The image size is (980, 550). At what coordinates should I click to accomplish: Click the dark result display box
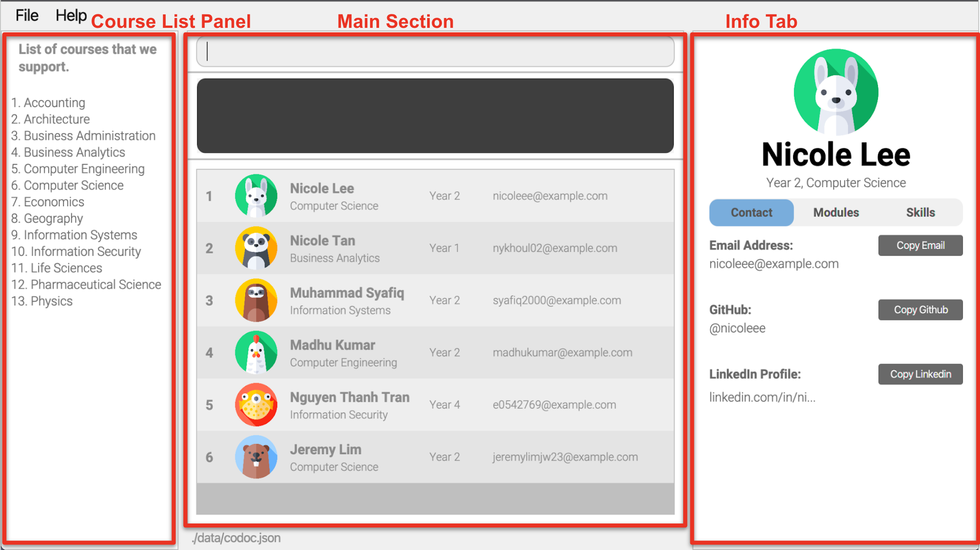(435, 115)
